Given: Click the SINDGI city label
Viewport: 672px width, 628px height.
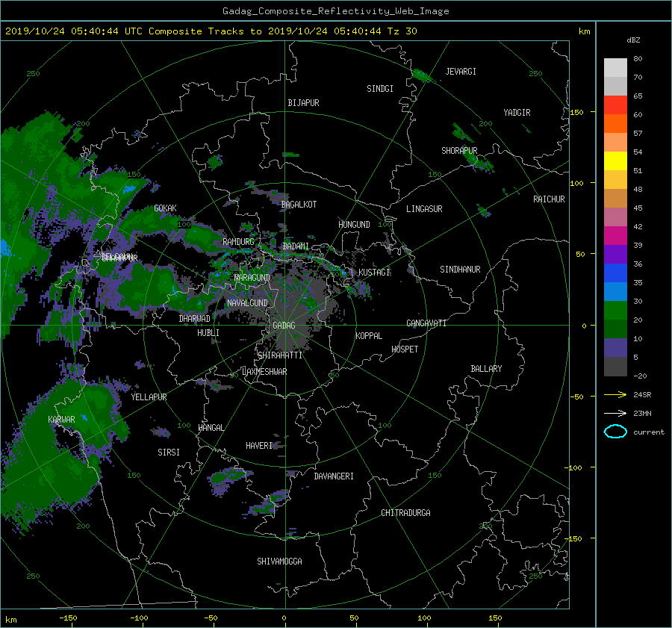Looking at the screenshot, I should 380,89.
